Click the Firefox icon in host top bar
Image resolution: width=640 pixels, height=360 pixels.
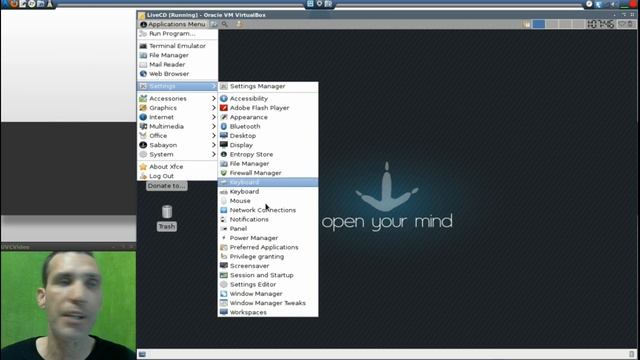click(x=14, y=4)
